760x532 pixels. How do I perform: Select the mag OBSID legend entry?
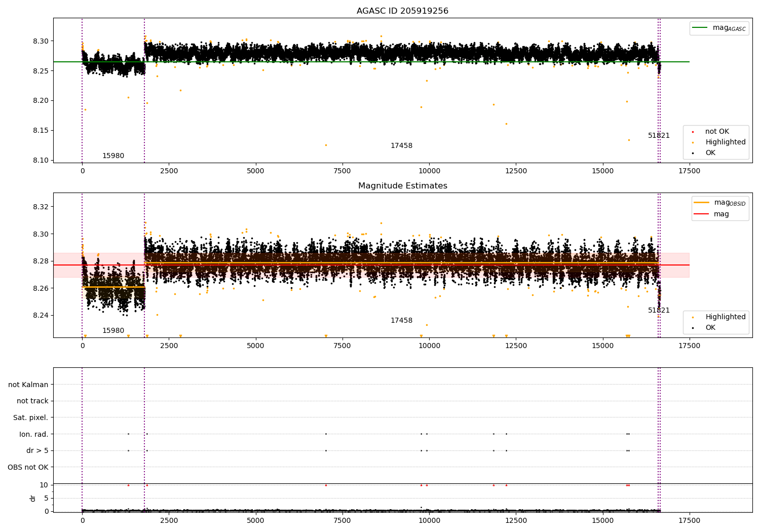(x=719, y=203)
